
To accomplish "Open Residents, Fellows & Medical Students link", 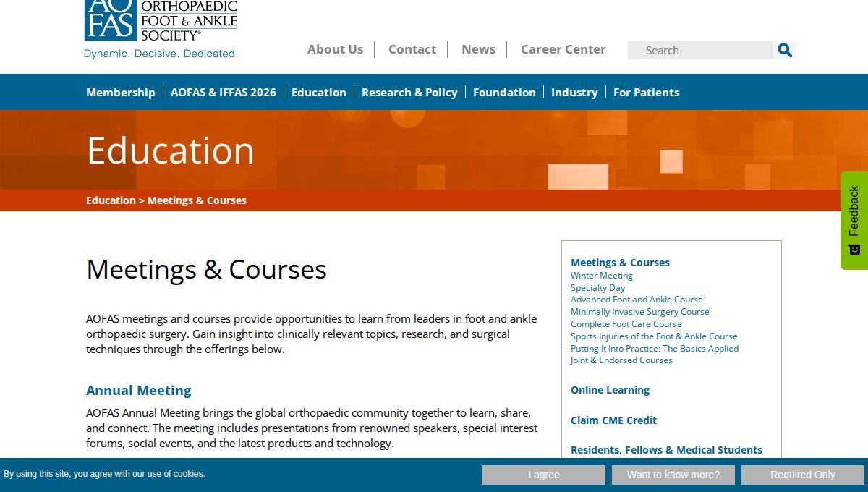I will click(666, 450).
